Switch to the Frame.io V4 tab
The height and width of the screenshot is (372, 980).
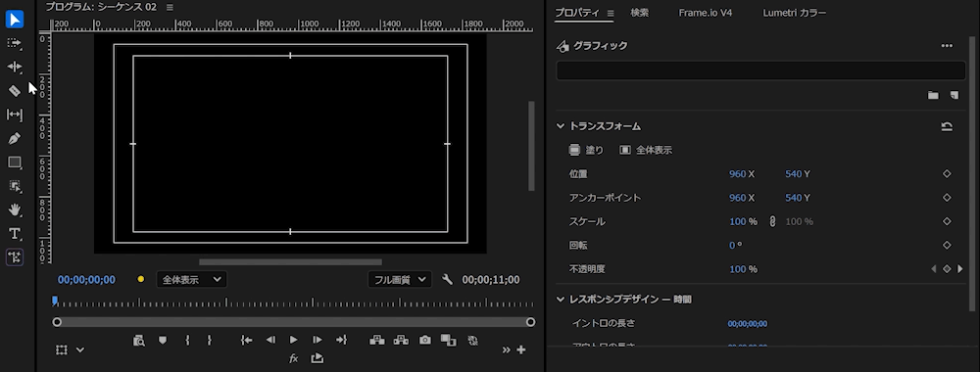tap(705, 13)
